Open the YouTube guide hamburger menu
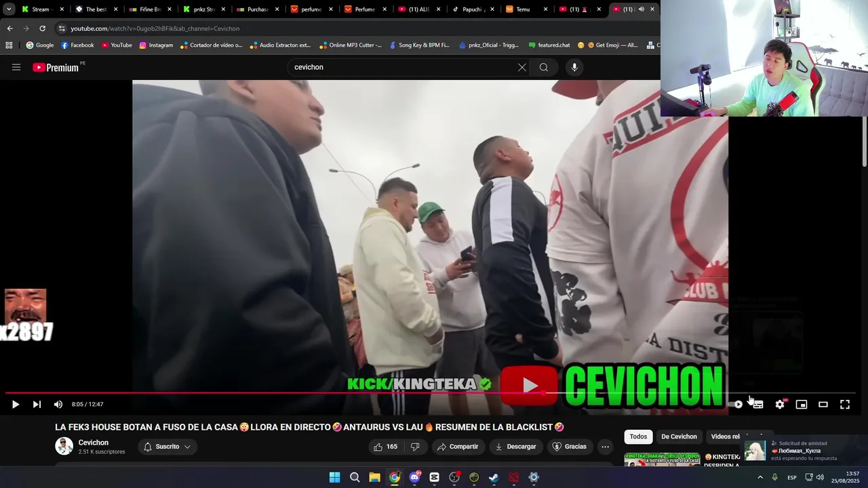The height and width of the screenshot is (488, 868). [16, 67]
